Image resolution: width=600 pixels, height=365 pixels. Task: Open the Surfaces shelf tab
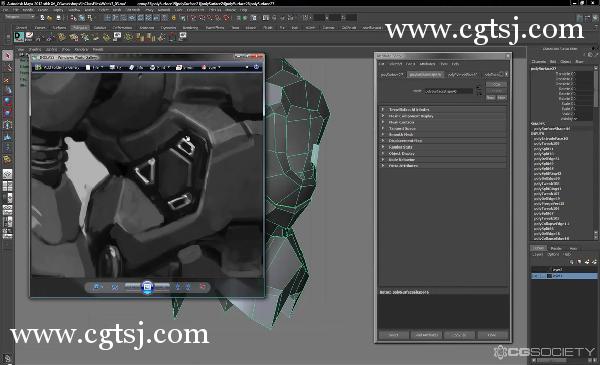coord(59,28)
